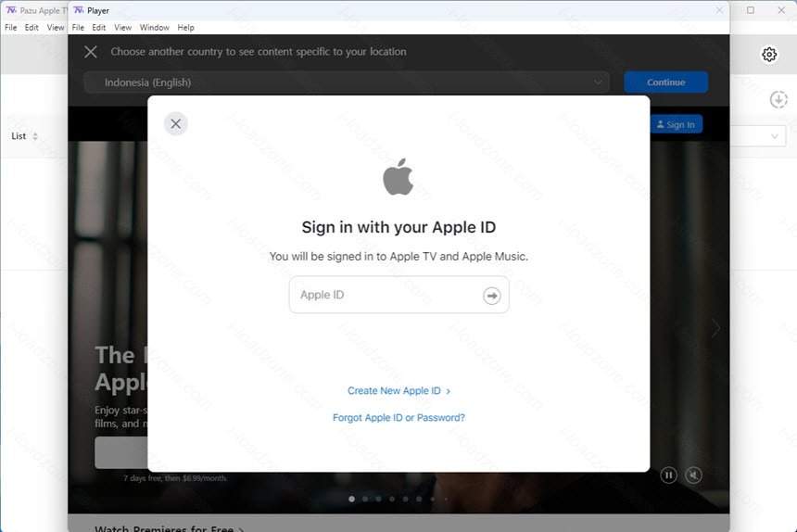Click the Sign In button
Image resolution: width=797 pixels, height=532 pixels.
coord(676,124)
